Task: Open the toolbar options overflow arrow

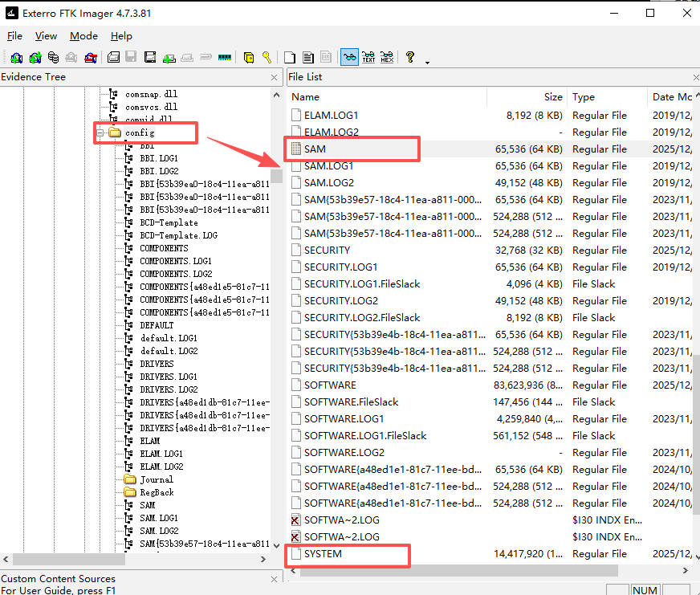Action: (427, 63)
